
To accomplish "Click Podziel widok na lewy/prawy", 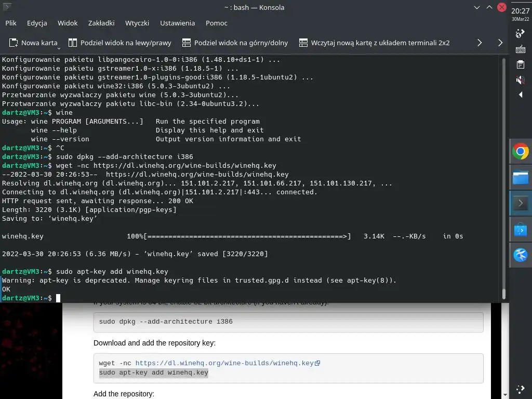I will [x=120, y=43].
